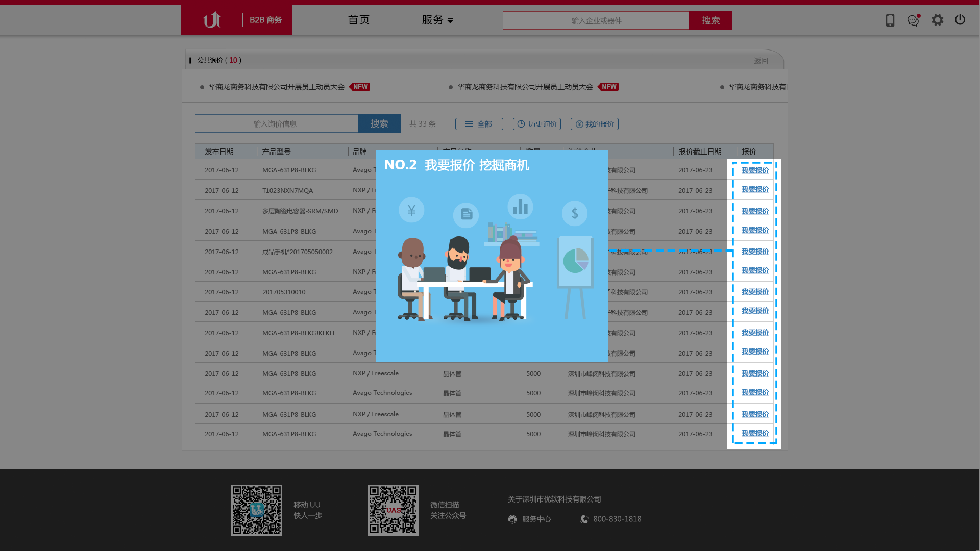
Task: Focus the 输入企业或器件 search field
Action: tap(596, 20)
